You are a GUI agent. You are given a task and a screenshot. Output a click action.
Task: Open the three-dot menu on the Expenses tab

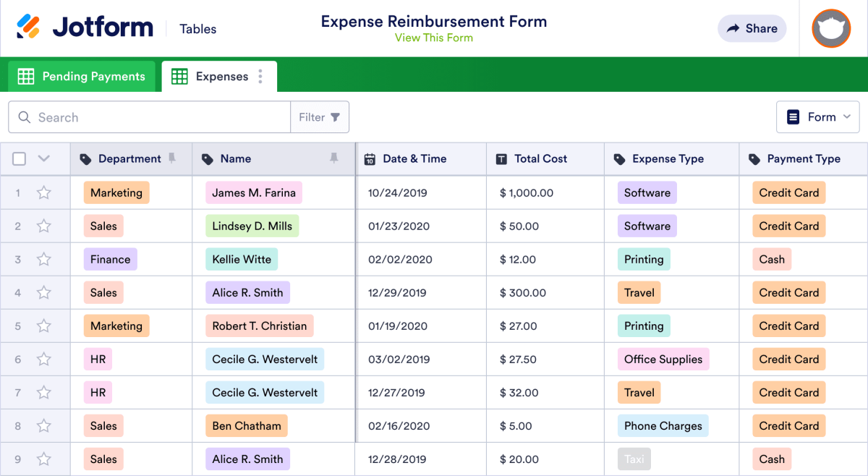[260, 76]
